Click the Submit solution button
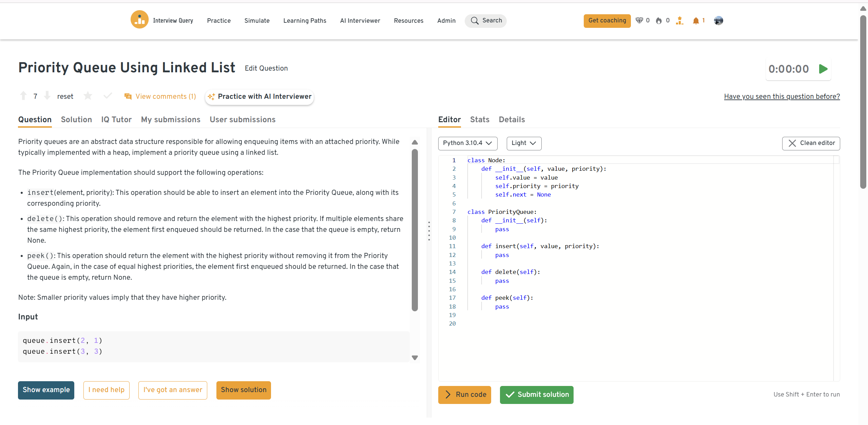 [536, 394]
